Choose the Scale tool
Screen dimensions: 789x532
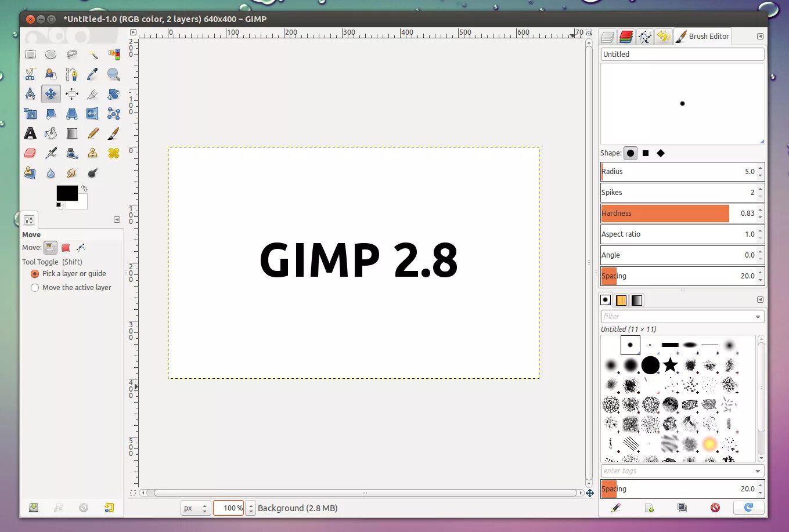point(30,114)
